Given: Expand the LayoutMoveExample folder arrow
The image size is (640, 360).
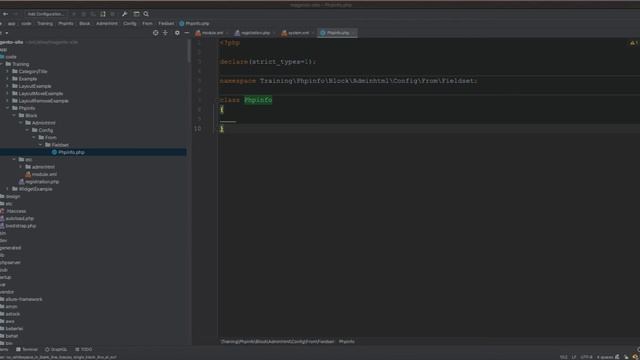Looking at the screenshot, I should tap(7, 93).
